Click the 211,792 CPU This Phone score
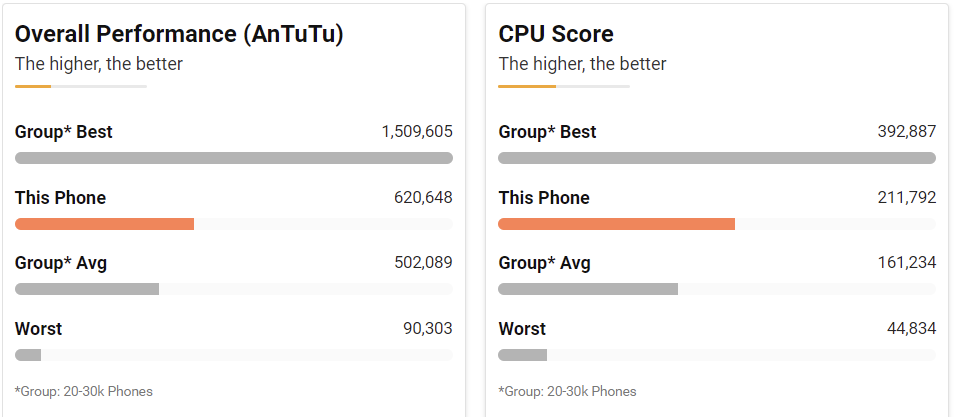Screen dimensions: 964x417 tap(906, 198)
